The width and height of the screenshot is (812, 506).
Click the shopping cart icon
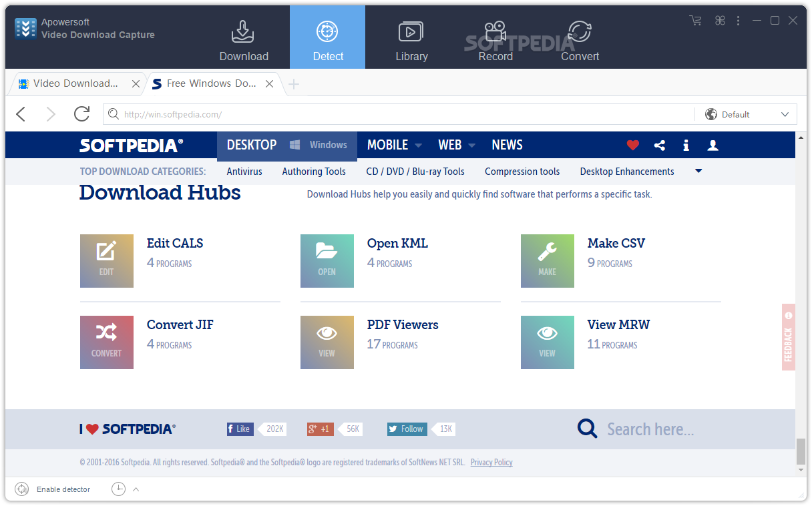[x=695, y=21]
